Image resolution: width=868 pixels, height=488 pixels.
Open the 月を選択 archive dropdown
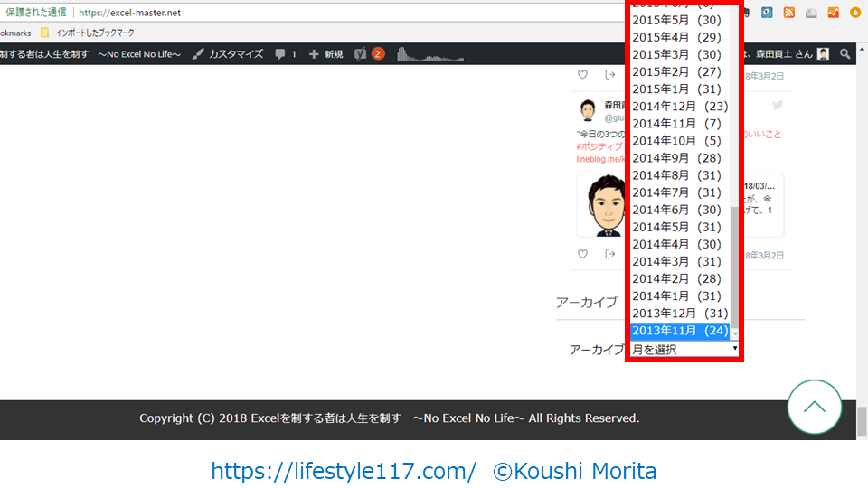684,349
